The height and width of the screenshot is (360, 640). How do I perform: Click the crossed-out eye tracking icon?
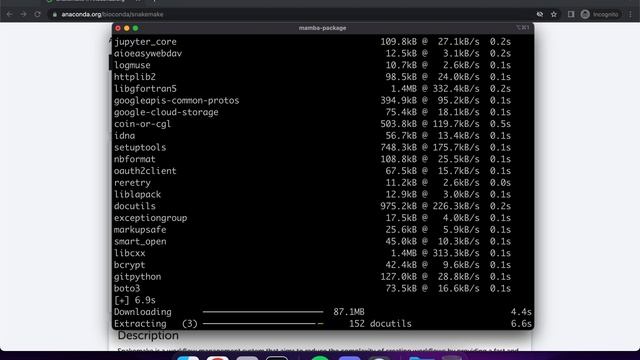[x=540, y=14]
